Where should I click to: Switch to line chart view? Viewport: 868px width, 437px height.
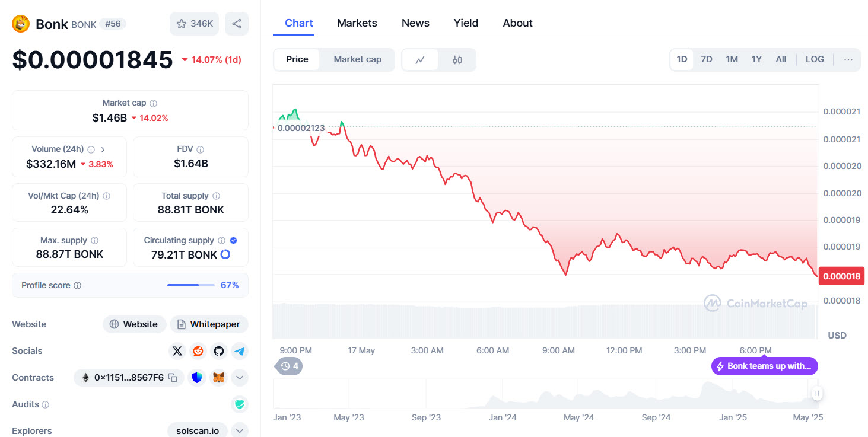coord(420,59)
